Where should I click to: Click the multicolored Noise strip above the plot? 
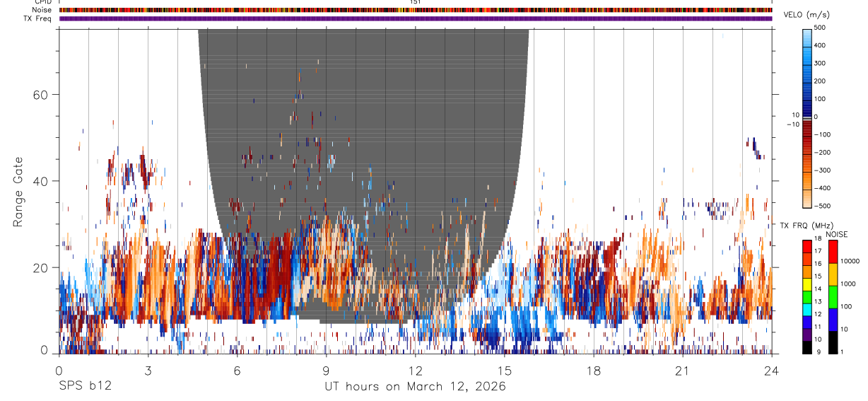point(416,10)
